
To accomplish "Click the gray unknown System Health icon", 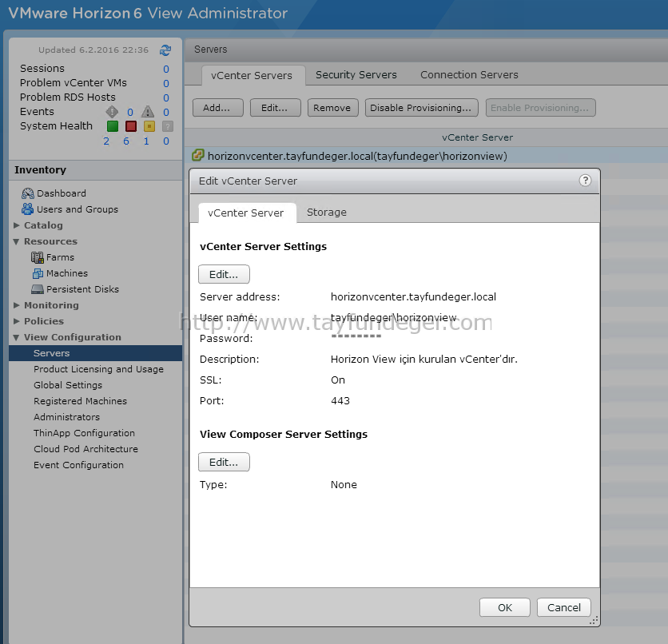I will pos(168,126).
